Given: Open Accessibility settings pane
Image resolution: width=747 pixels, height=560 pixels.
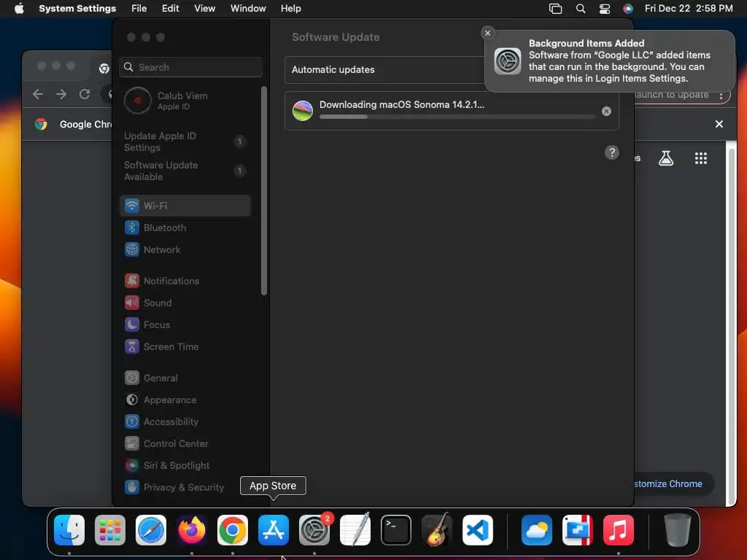Looking at the screenshot, I should (x=185, y=422).
